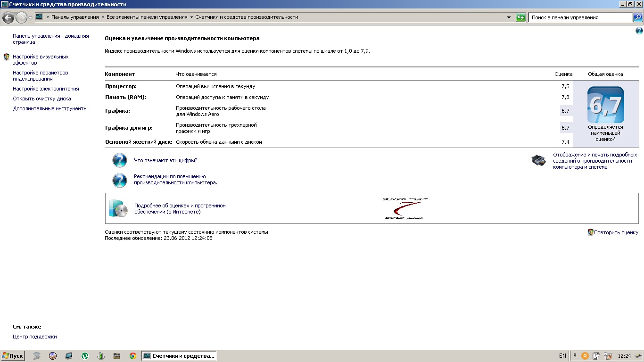Image resolution: width=644 pixels, height=362 pixels.
Task: Click film clapper taskbar icon
Action: (117, 356)
